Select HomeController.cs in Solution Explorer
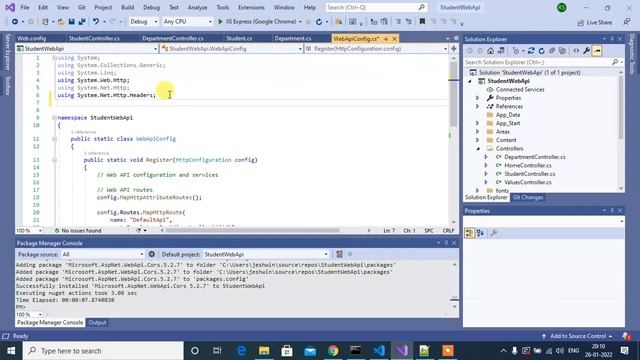The width and height of the screenshot is (640, 360). tap(527, 165)
